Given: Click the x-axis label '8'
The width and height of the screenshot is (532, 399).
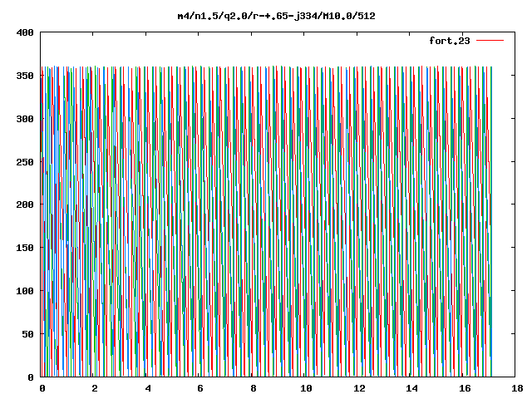Looking at the screenshot, I should (x=253, y=388).
